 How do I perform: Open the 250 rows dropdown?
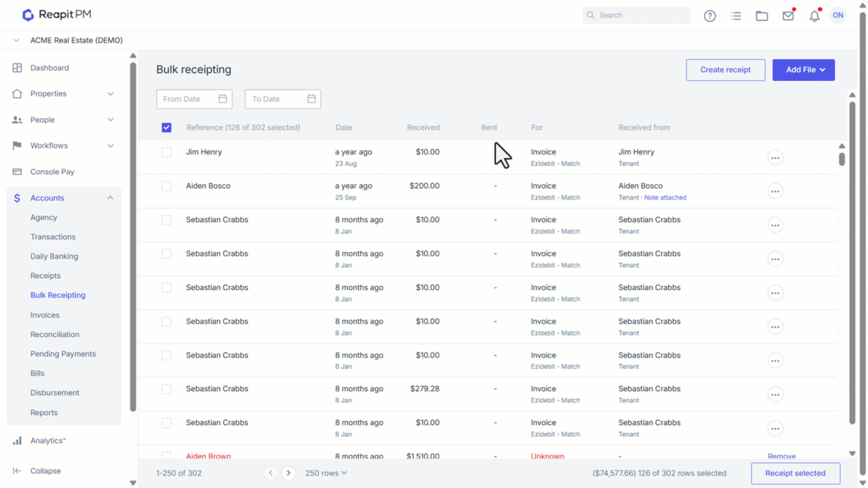[326, 473]
